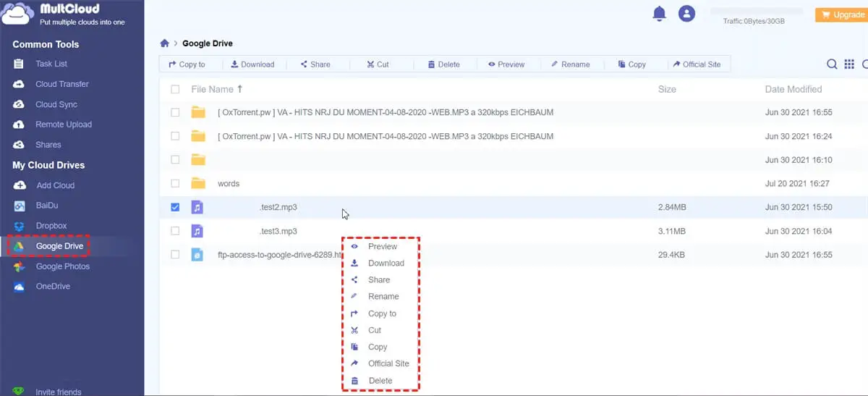Click the Add Cloud plus-cloud icon
This screenshot has height=396, width=868.
pyautogui.click(x=20, y=185)
